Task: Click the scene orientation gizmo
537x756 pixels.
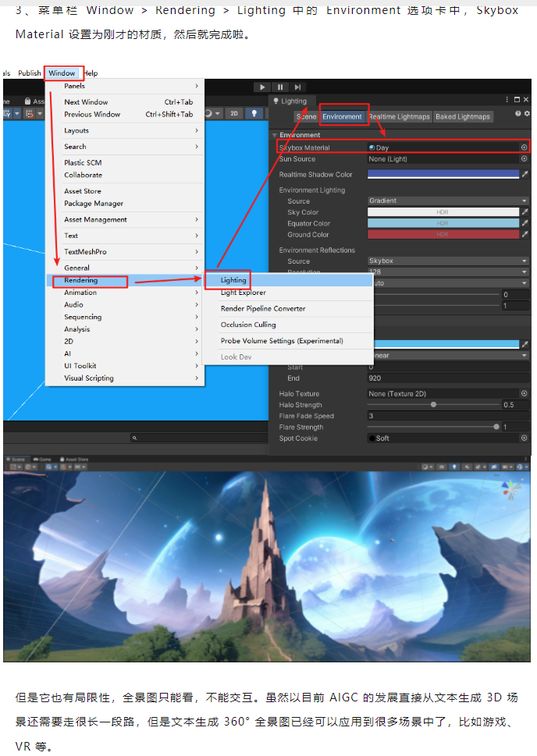Action: pos(510,490)
